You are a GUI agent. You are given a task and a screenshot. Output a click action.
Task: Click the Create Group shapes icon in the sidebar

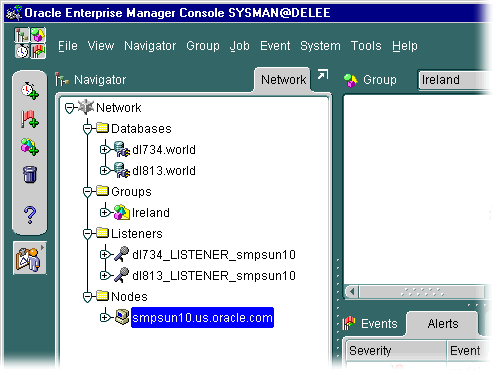(x=29, y=147)
